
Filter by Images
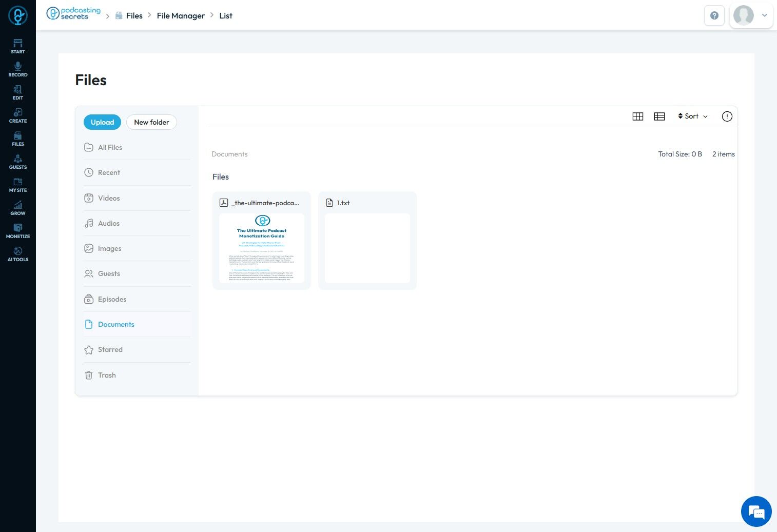pyautogui.click(x=137, y=248)
